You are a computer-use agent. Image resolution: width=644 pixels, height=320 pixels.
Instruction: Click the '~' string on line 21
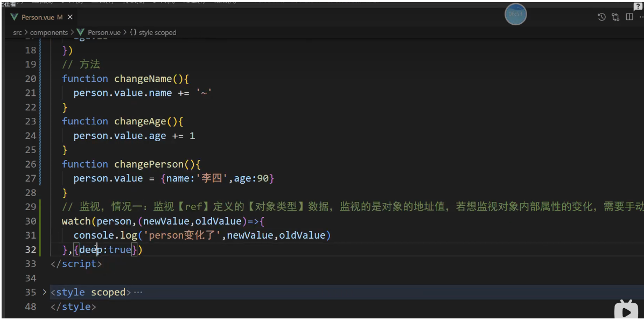click(204, 93)
